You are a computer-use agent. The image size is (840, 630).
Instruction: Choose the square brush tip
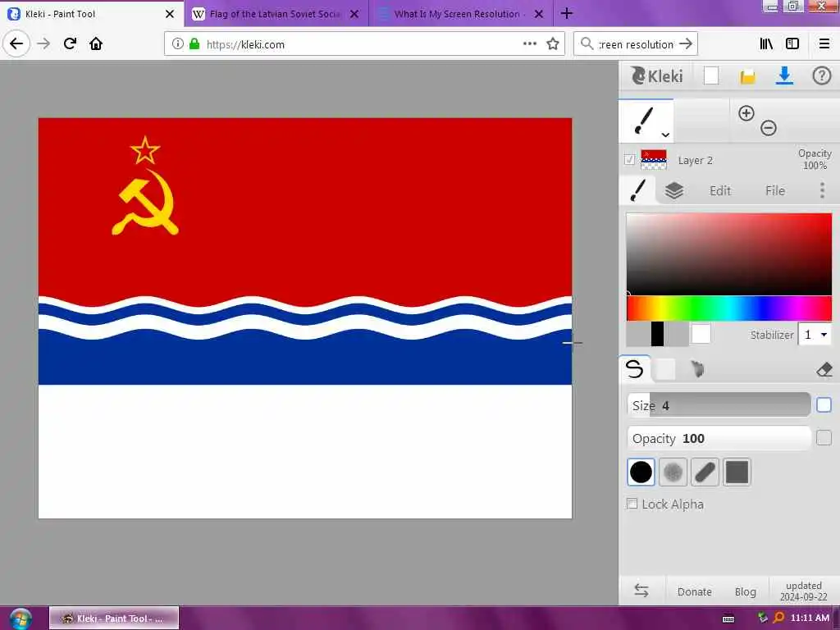(737, 472)
